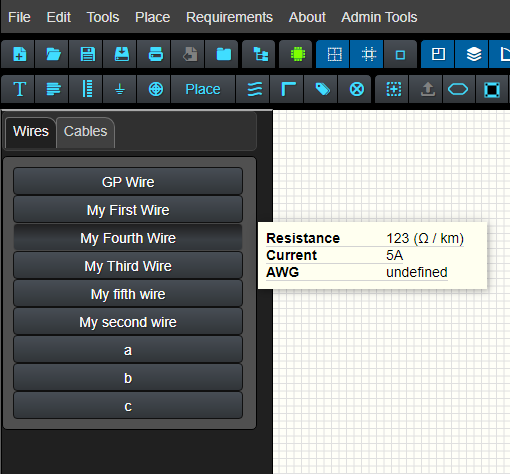Click the AWG label in tooltip
This screenshot has height=474, width=510.
coord(282,272)
